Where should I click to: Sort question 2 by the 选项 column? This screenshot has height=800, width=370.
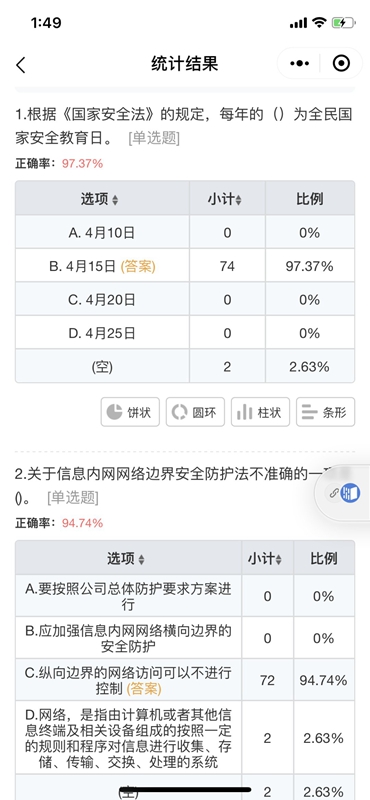pos(126,559)
